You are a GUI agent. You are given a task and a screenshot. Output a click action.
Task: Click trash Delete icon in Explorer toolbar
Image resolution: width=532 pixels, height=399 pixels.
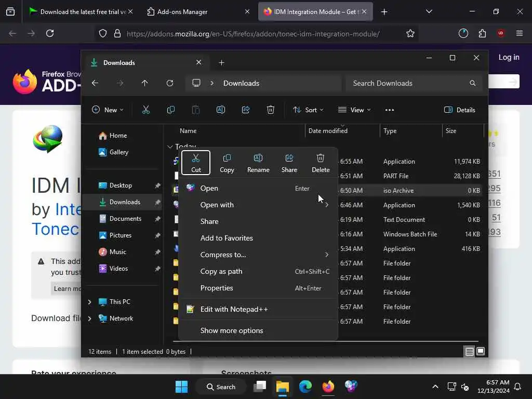click(x=270, y=110)
